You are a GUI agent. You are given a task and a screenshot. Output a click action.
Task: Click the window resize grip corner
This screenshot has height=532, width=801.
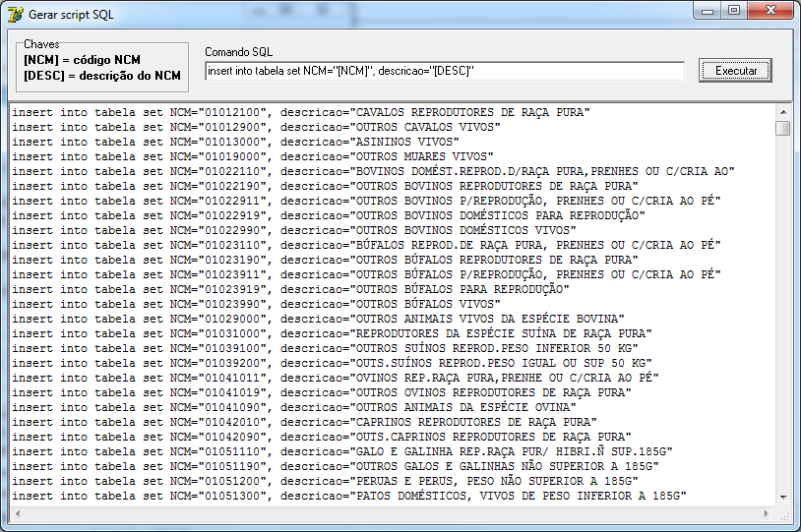click(x=784, y=514)
